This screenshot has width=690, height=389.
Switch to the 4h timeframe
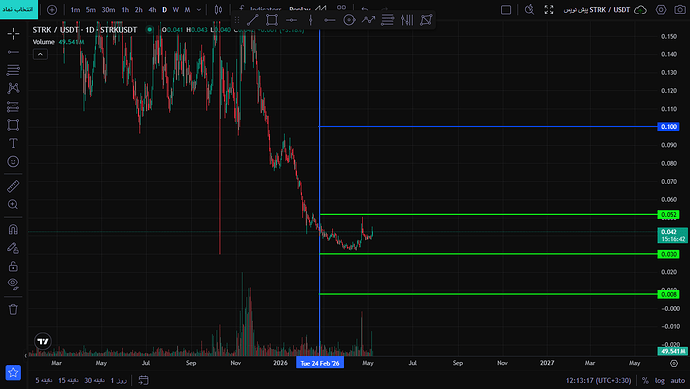[x=152, y=10]
